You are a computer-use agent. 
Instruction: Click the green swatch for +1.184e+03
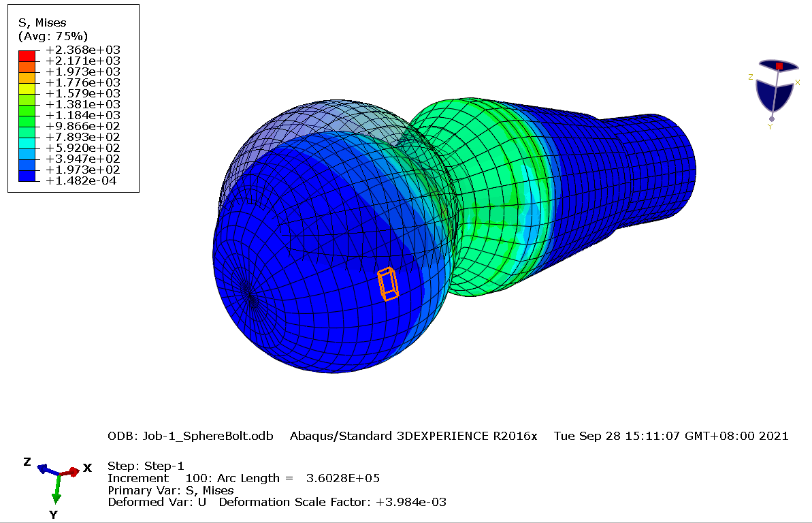tap(27, 121)
